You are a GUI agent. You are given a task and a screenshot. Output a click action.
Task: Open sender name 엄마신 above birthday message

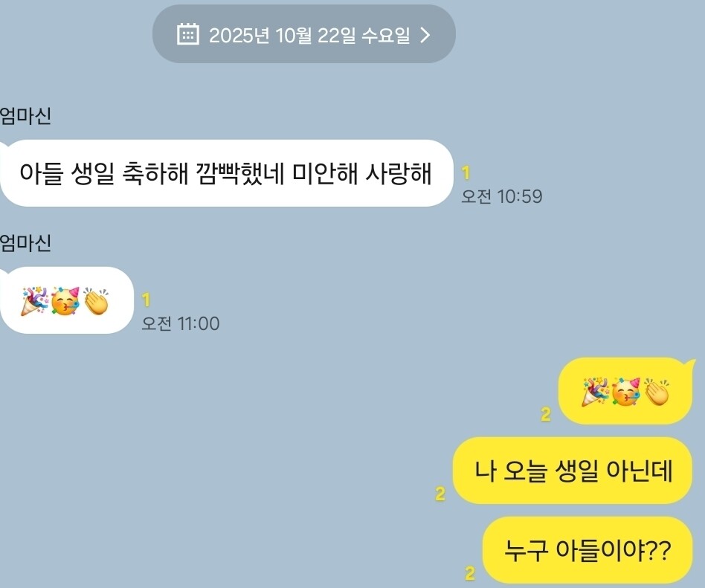click(x=25, y=116)
